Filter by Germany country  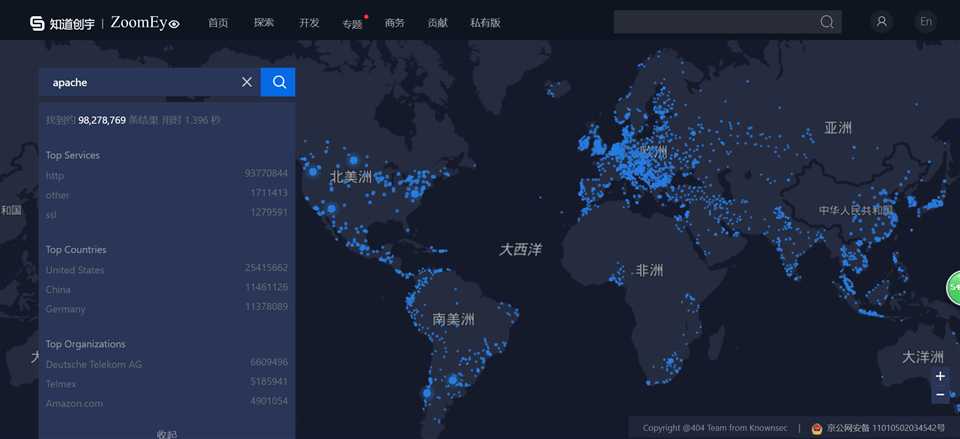click(x=167, y=308)
